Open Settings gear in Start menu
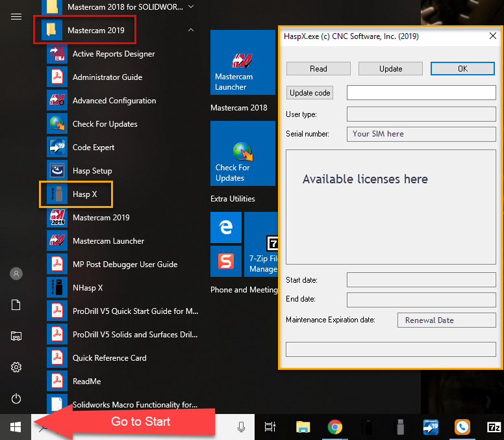This screenshot has width=504, height=440. click(16, 367)
